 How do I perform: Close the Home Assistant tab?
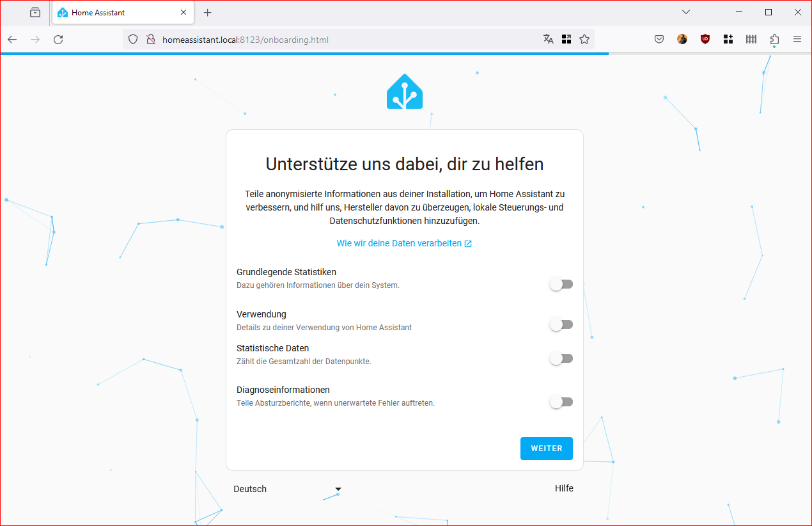tap(183, 12)
